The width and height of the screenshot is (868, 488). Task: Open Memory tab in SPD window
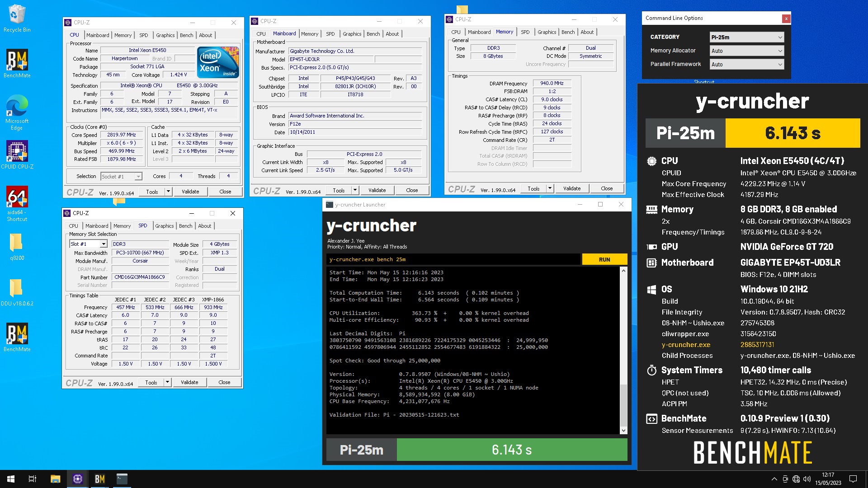point(122,226)
